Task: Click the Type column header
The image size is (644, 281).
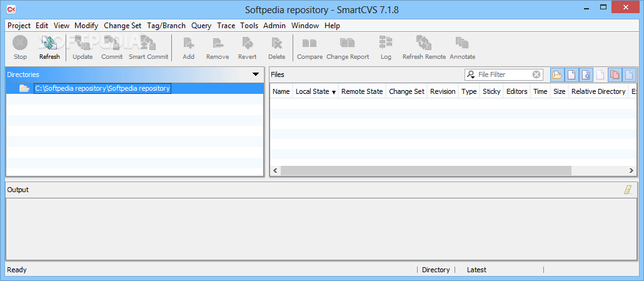Action: 469,91
